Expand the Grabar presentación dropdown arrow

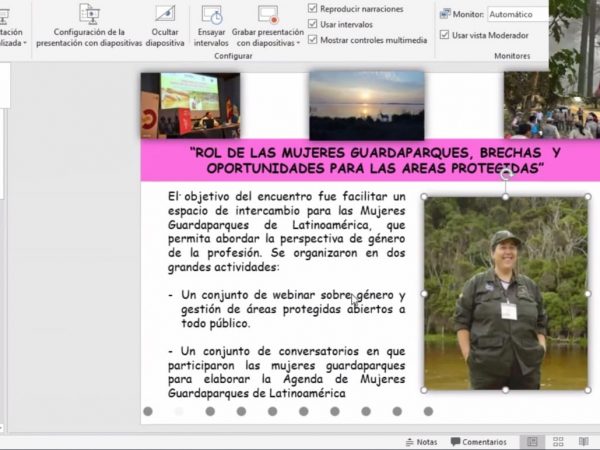(x=298, y=43)
